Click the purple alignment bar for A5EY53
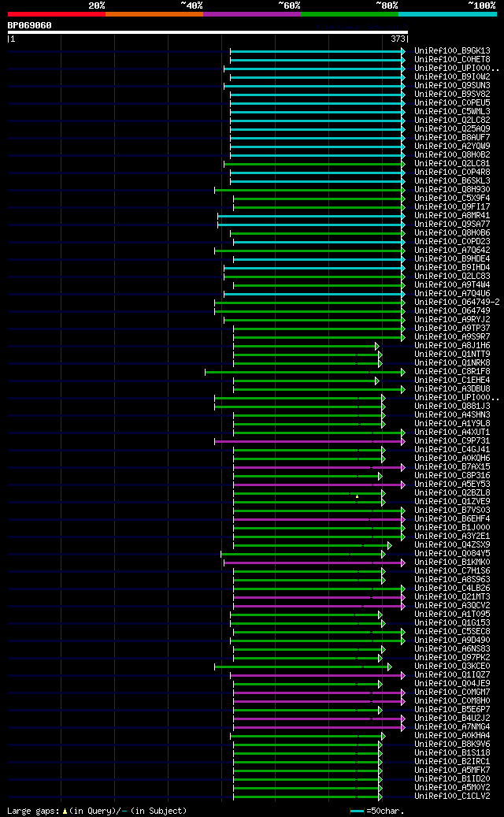This screenshot has height=817, width=504. (x=319, y=485)
